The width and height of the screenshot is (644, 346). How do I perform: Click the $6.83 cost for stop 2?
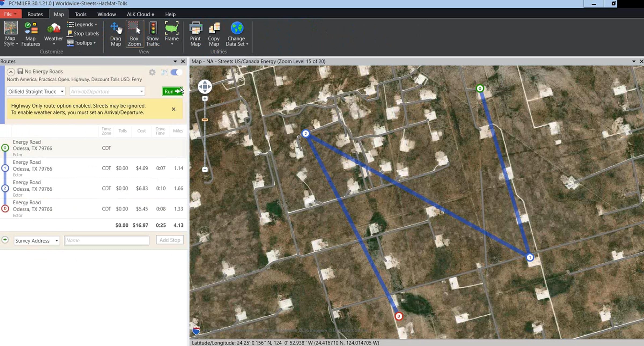click(x=142, y=188)
